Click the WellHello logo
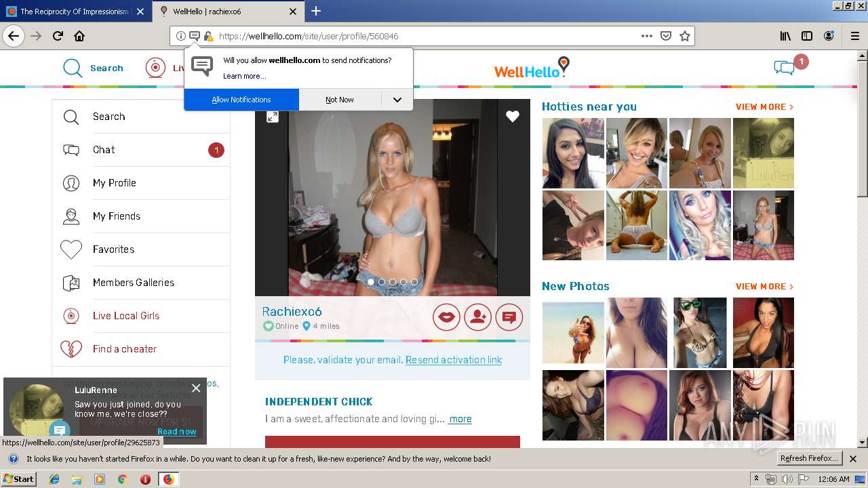Screen dimensions: 868x488 (x=532, y=68)
